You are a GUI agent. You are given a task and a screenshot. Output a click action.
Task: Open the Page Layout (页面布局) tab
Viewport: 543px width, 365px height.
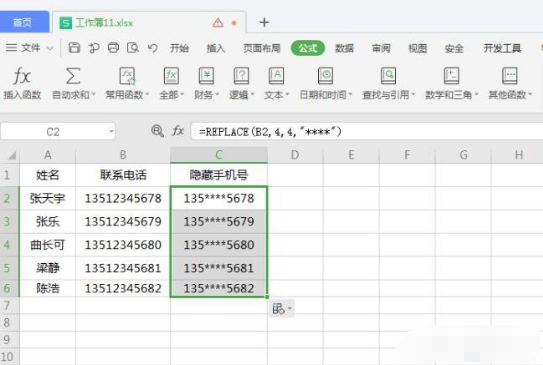[262, 48]
